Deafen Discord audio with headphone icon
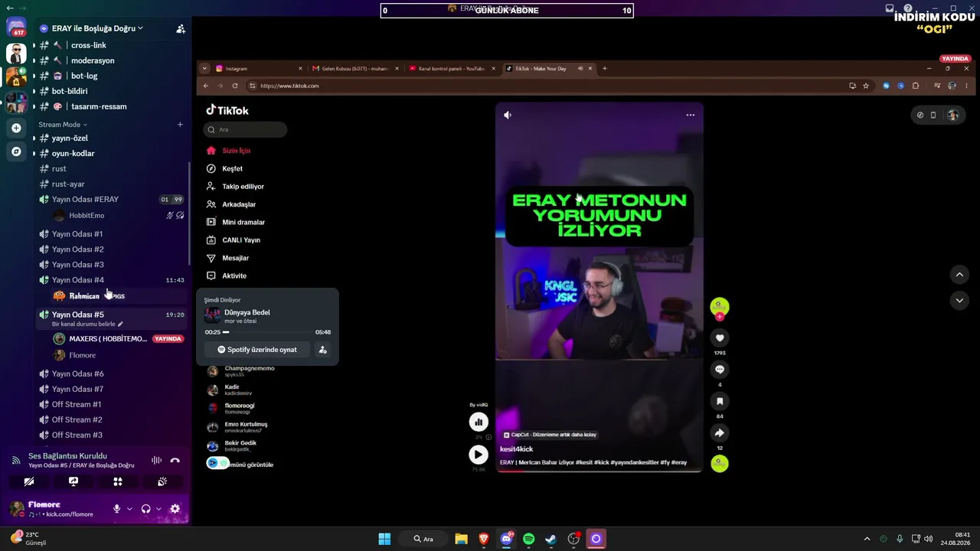 [145, 509]
